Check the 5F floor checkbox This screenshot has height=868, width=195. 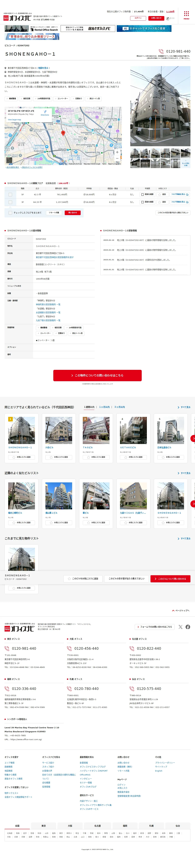pyautogui.click(x=10, y=194)
